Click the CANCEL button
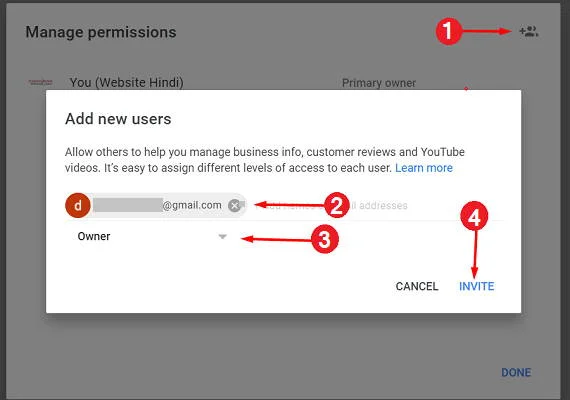 [417, 286]
